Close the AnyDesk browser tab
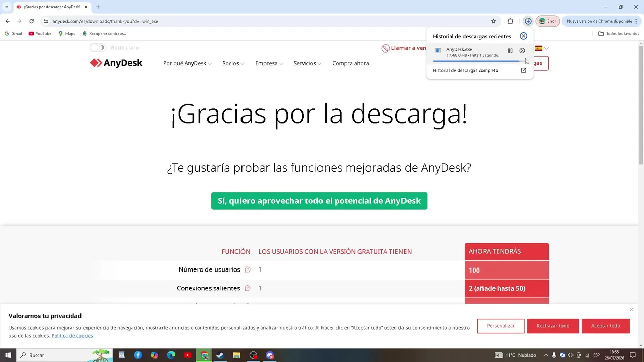 [86, 7]
